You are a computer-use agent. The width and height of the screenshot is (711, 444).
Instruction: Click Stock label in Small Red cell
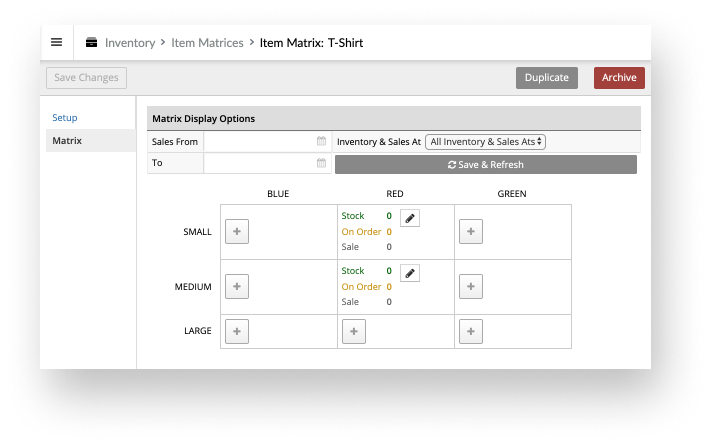click(x=353, y=216)
